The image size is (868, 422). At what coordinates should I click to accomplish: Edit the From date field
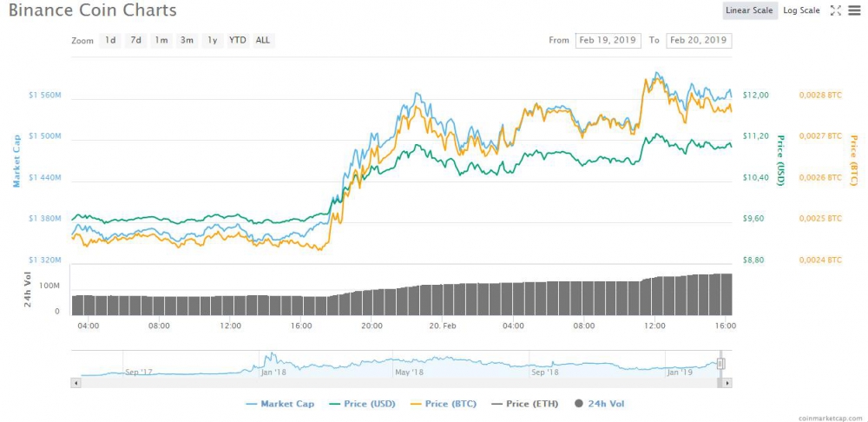[608, 41]
